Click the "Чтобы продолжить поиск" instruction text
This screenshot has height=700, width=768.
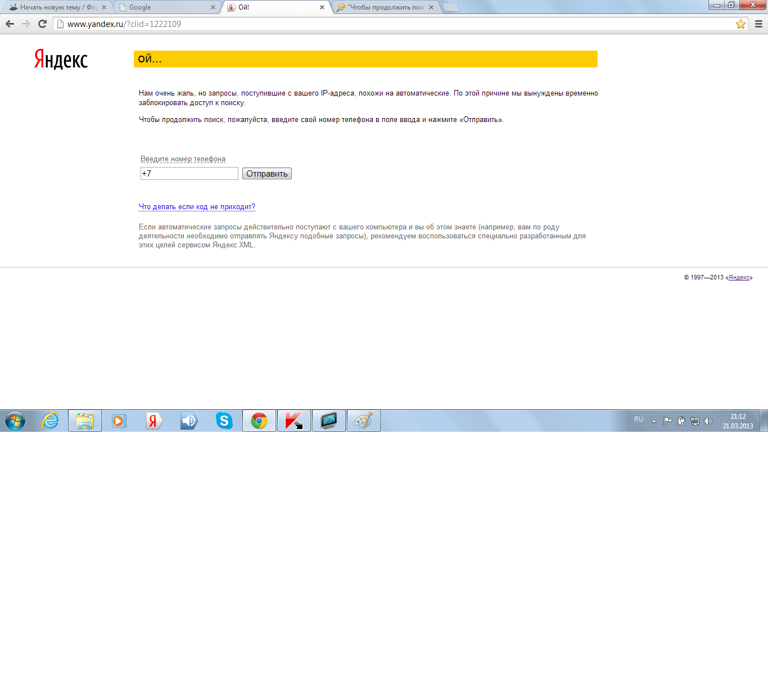pyautogui.click(x=321, y=120)
